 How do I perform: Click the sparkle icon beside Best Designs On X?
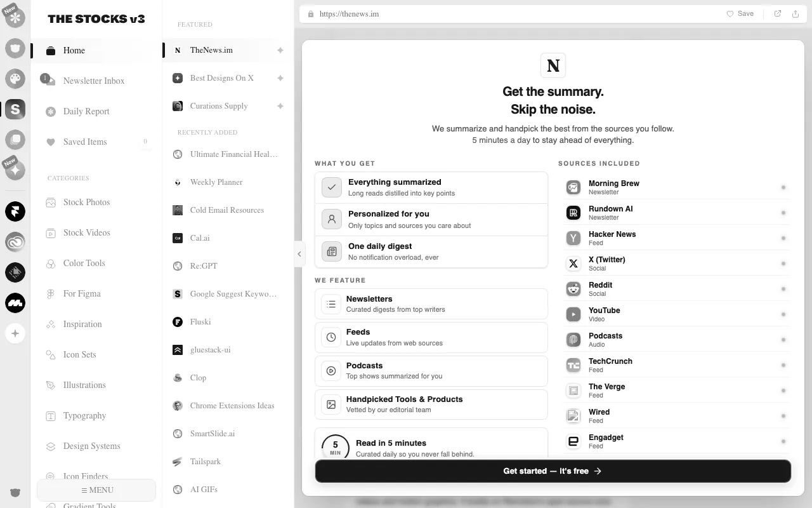pyautogui.click(x=280, y=78)
